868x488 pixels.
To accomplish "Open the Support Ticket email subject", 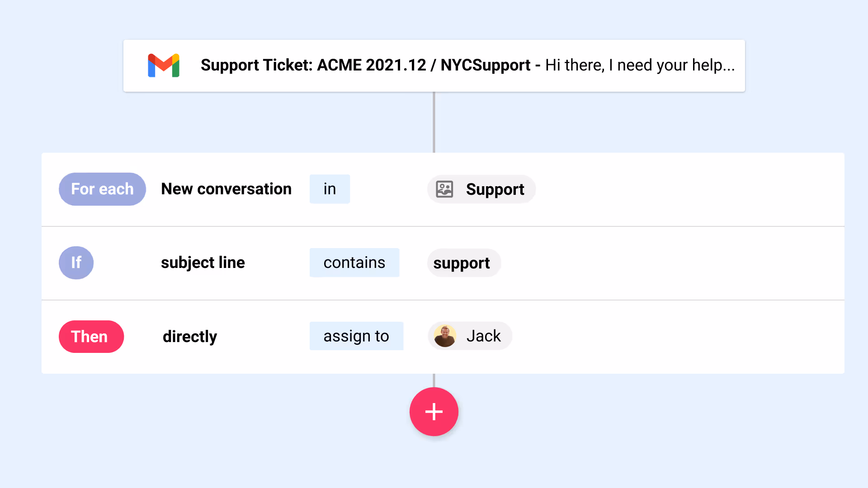I will 365,66.
